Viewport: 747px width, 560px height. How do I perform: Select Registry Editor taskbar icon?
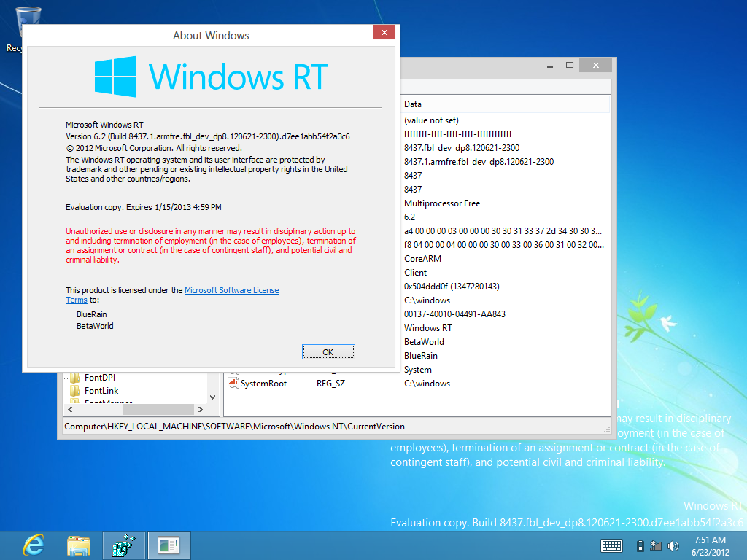[124, 545]
